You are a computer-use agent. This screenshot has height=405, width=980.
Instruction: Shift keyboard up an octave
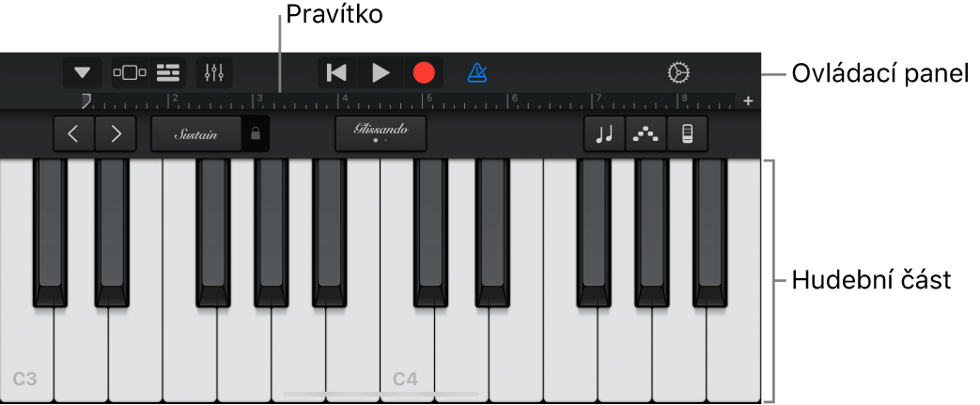coord(116,133)
